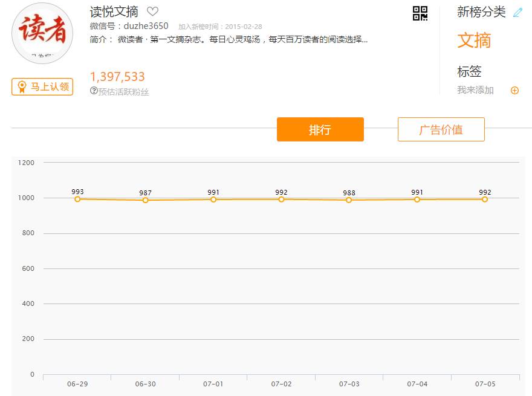Click the 读者 account avatar

click(x=42, y=33)
